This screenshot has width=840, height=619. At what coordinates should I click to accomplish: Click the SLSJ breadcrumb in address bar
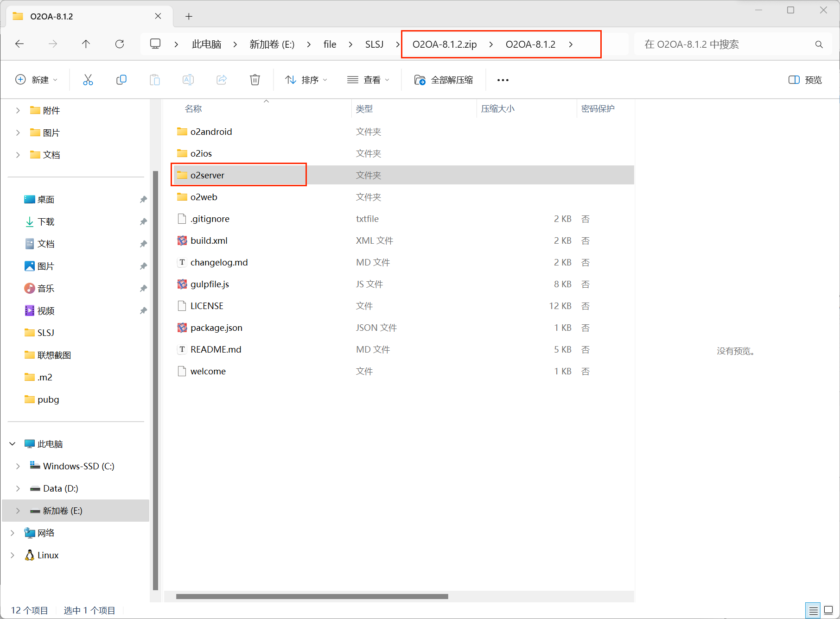(x=374, y=44)
